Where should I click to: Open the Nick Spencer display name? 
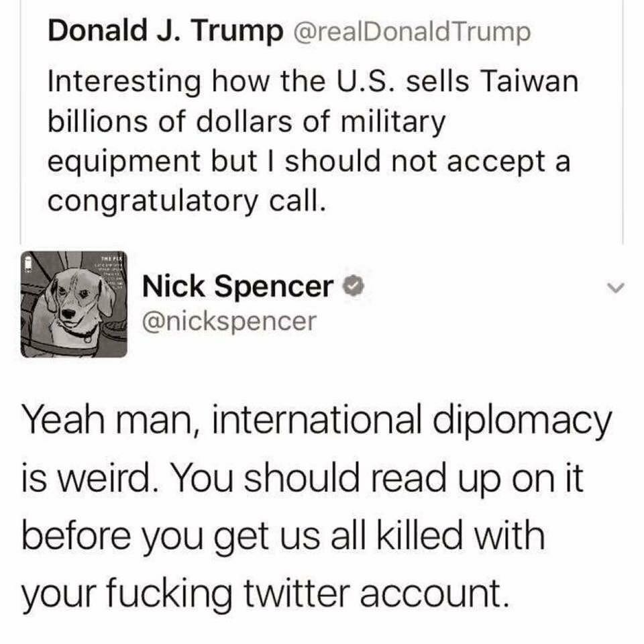237,286
